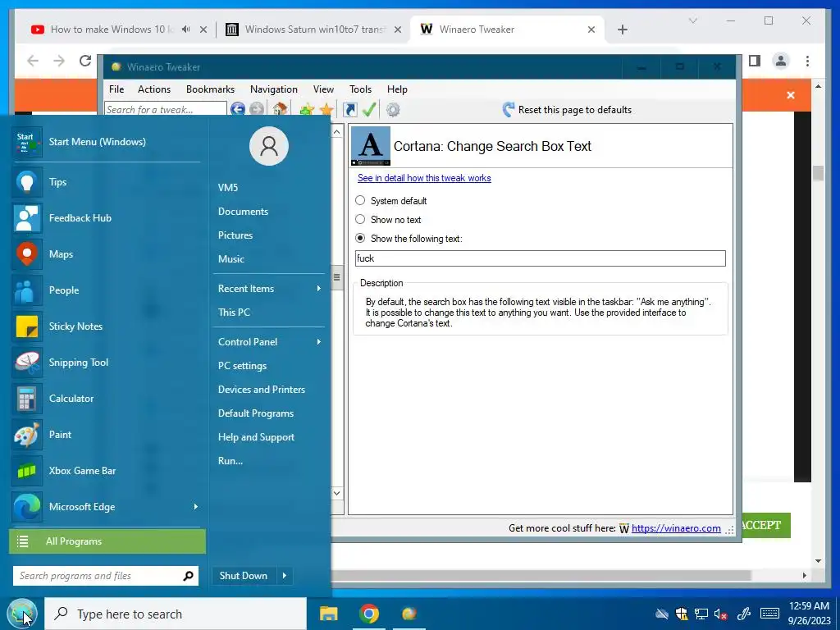Viewport: 840px width, 630px height.
Task: Launch Snipping Tool from Start menu
Action: click(27, 362)
